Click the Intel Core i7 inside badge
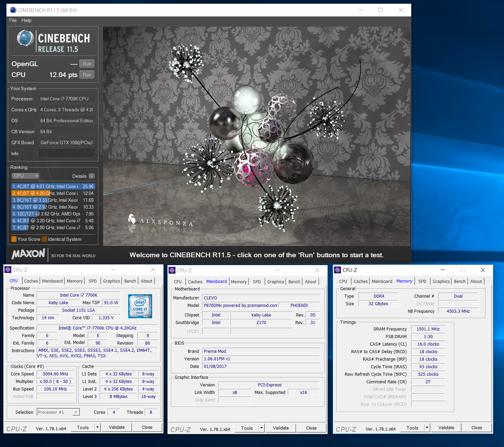Viewport: 504px width, 447px height. (140, 306)
